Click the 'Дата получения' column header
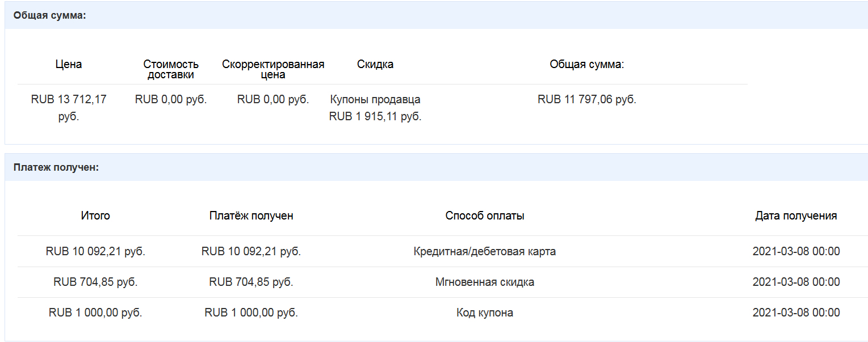Image resolution: width=868 pixels, height=342 pixels. (796, 216)
